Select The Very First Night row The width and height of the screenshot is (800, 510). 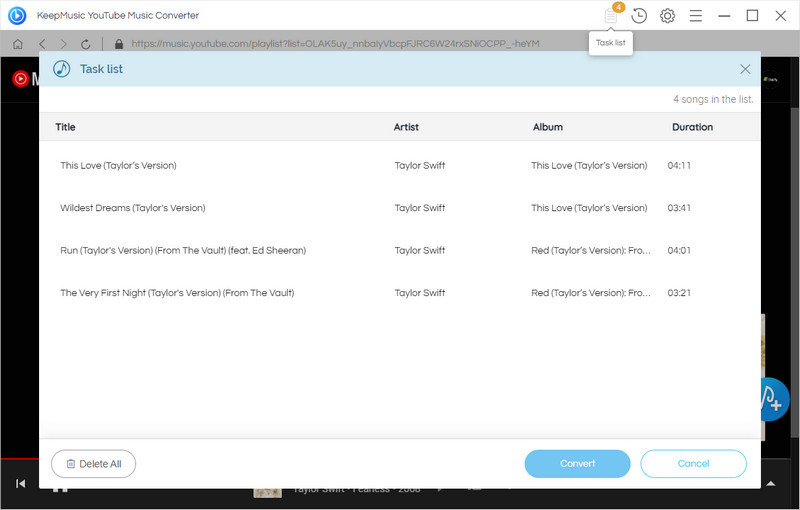pyautogui.click(x=399, y=293)
